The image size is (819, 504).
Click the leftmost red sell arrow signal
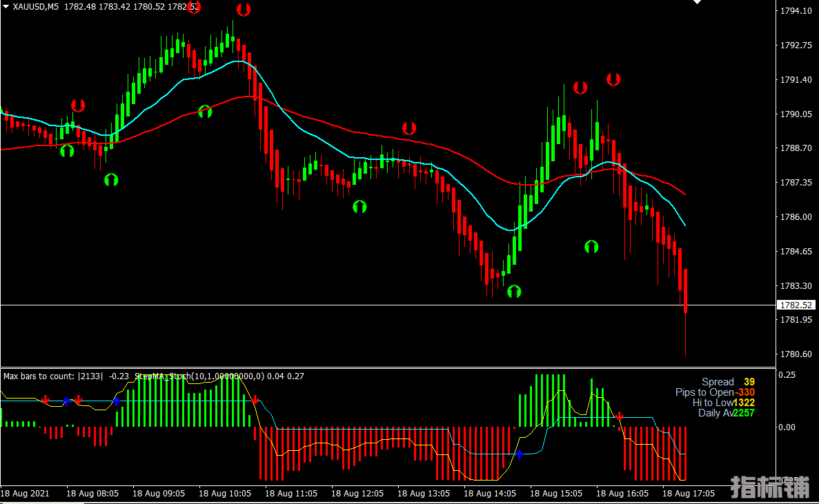pos(78,105)
